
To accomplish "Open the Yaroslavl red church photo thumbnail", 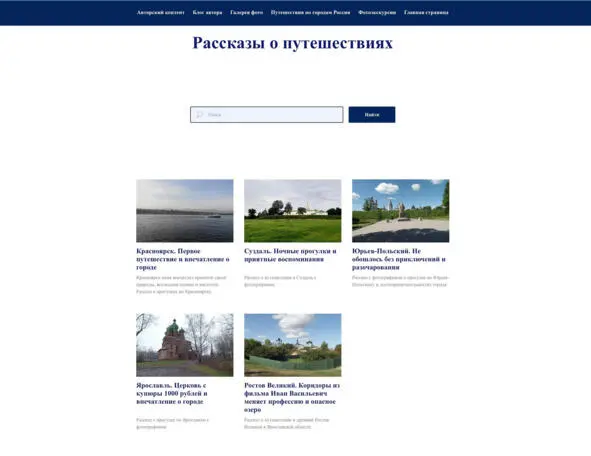I will pos(185,345).
